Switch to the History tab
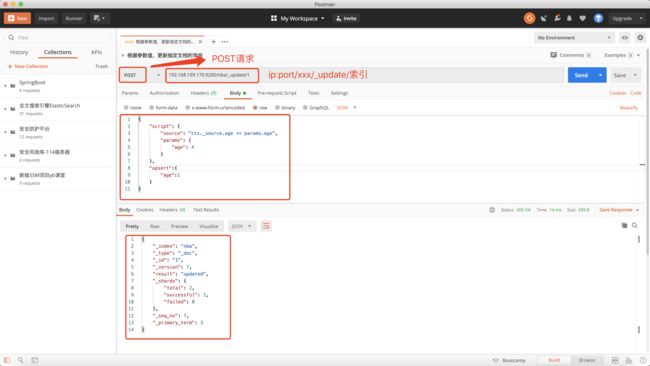 19,52
